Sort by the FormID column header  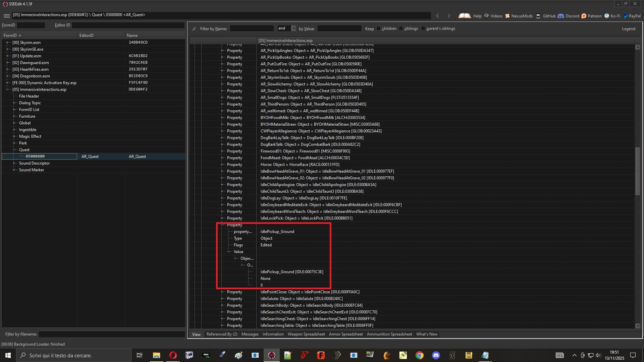39,36
